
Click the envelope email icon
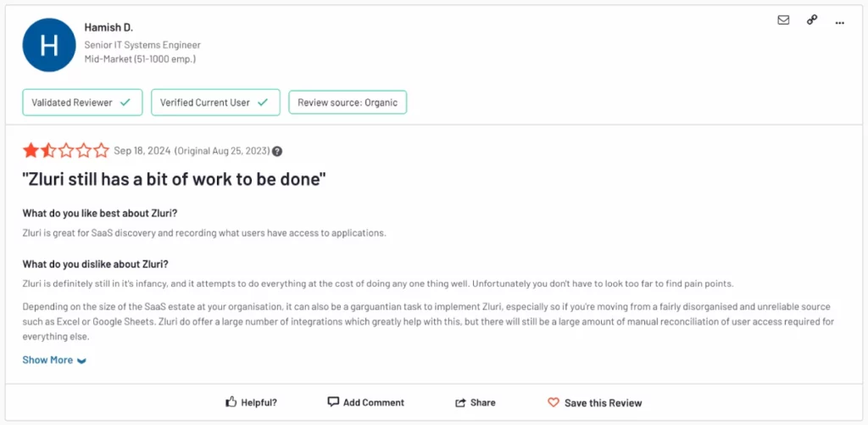(783, 20)
